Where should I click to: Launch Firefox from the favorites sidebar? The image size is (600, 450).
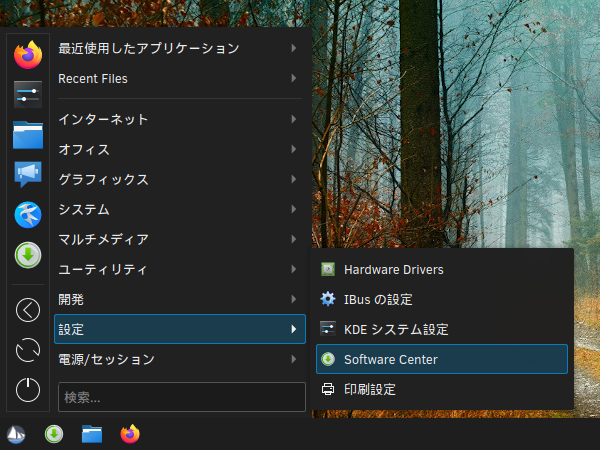tap(28, 55)
